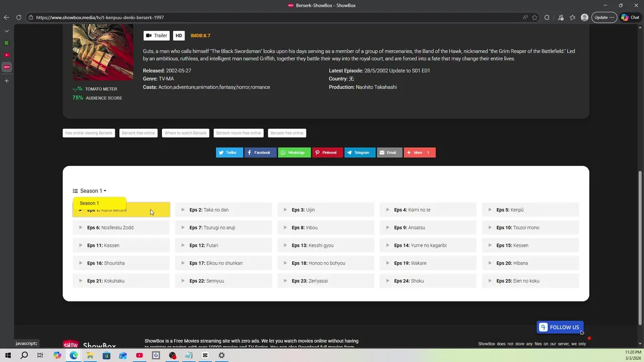Share by Email
Screen dimensions: 644x362
pyautogui.click(x=389, y=152)
